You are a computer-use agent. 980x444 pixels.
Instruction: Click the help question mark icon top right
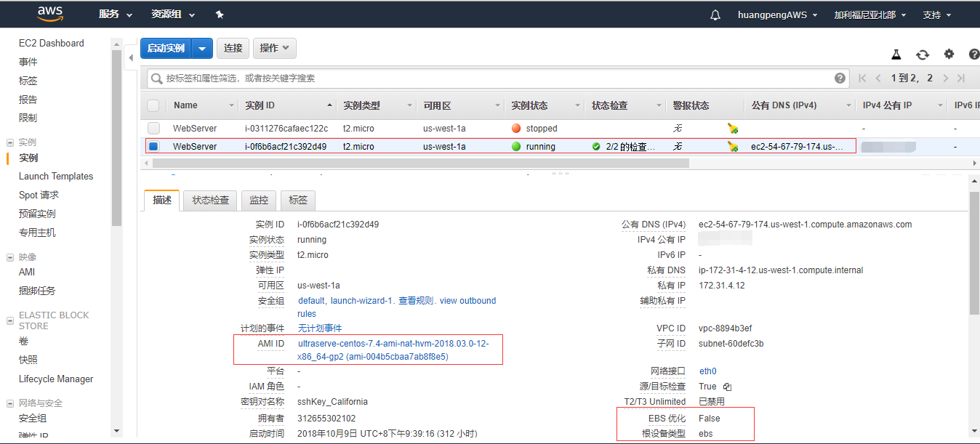click(x=974, y=55)
